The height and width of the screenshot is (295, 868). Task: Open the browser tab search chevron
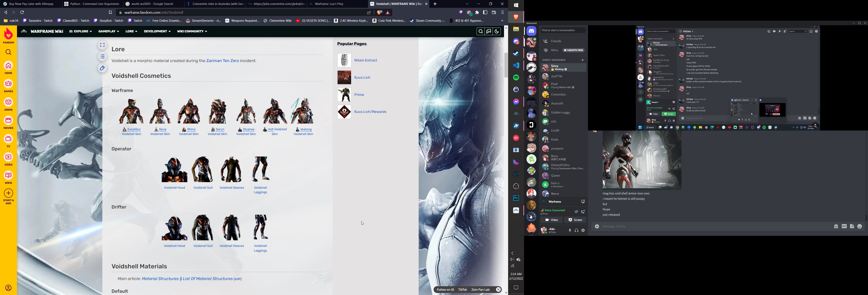click(x=467, y=4)
